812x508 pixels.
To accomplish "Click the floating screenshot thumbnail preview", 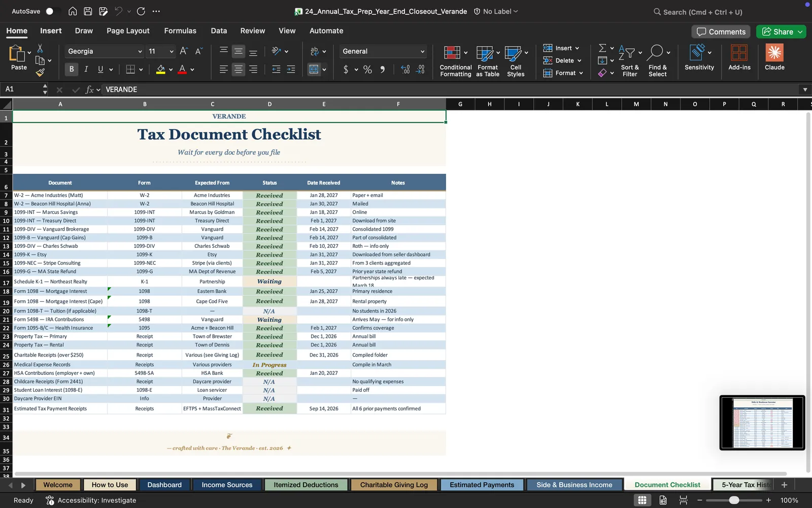I will [x=762, y=423].
